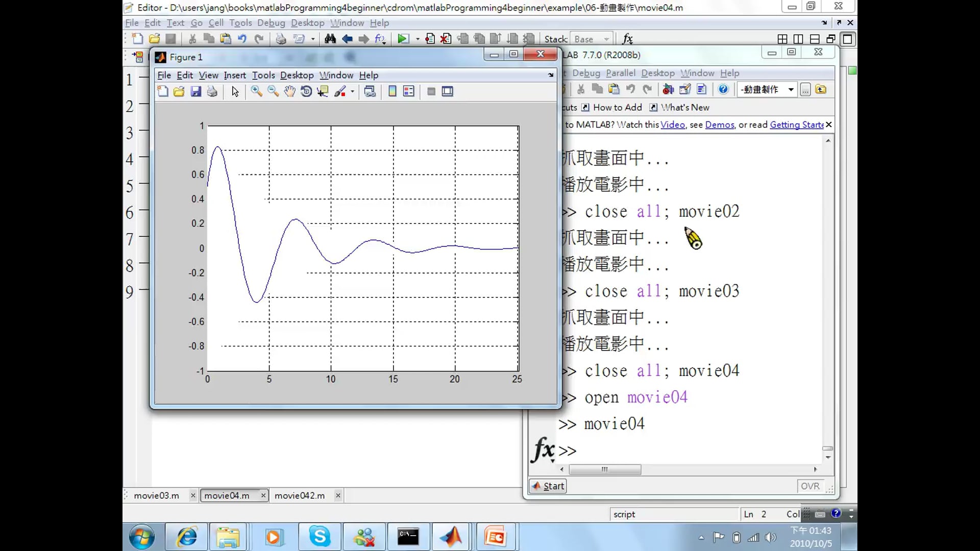Viewport: 980px width, 551px height.
Task: Toggle Insert Colorbar in Figure toolbar
Action: [x=392, y=91]
